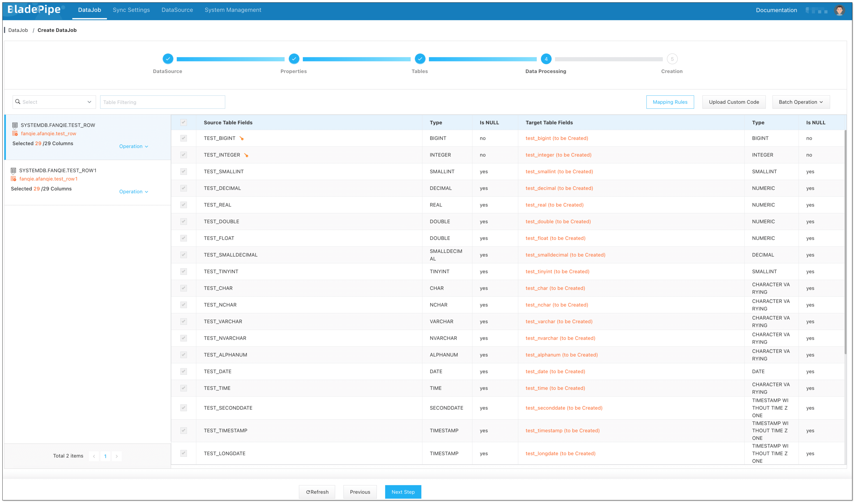Uncheck the TEST_SMALLINT row checkbox

[184, 172]
